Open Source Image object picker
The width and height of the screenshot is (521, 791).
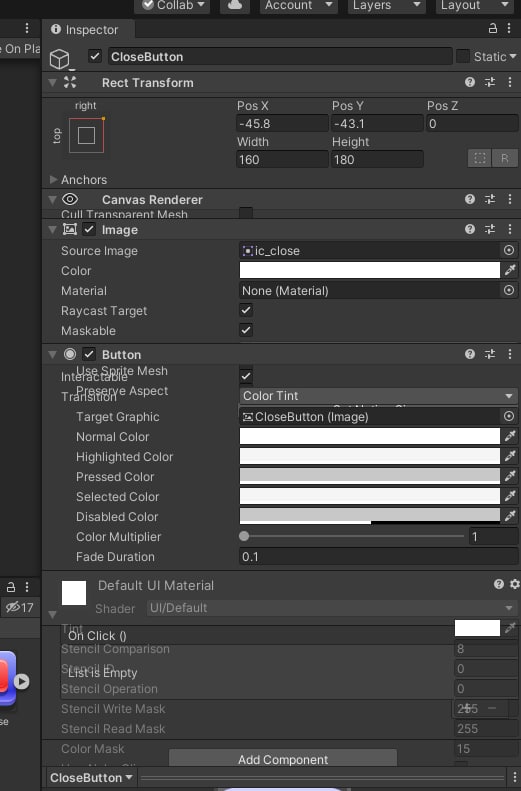[x=509, y=250]
